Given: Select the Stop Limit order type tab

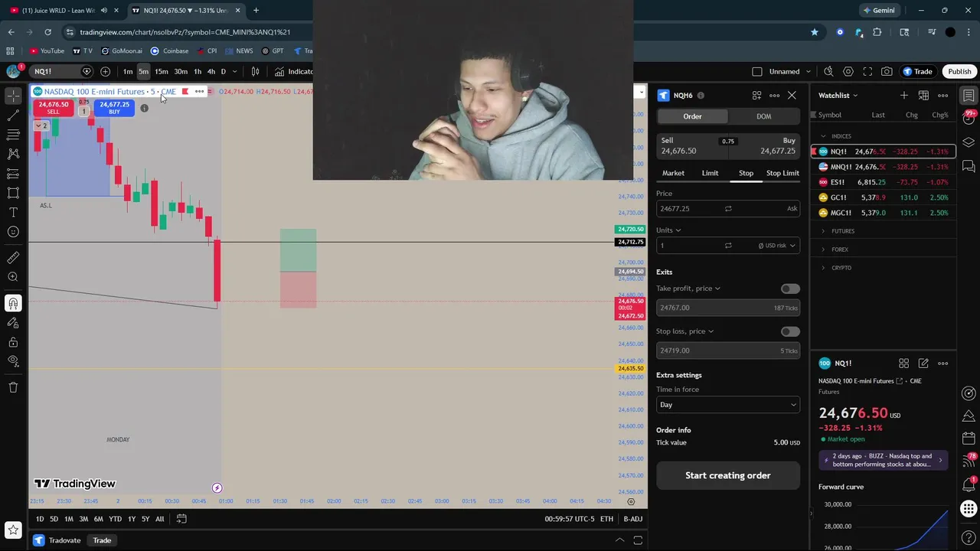Looking at the screenshot, I should click(782, 173).
